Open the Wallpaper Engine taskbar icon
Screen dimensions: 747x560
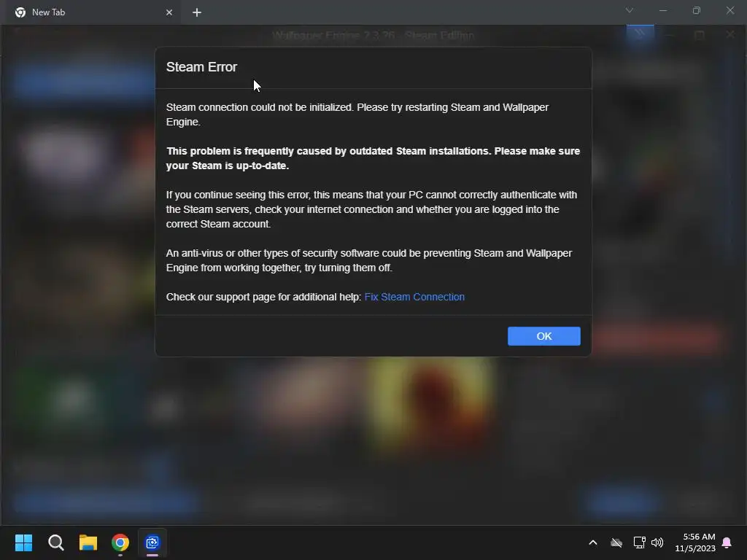click(152, 542)
